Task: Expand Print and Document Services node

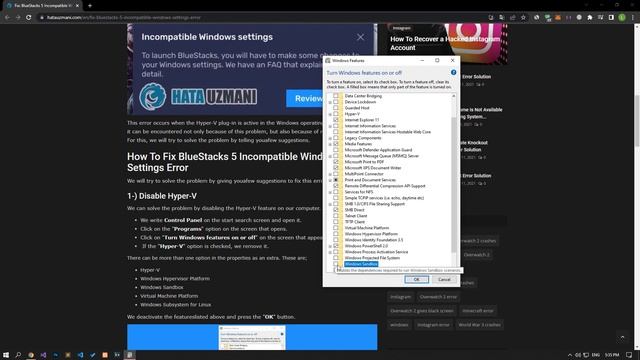Action: coord(330,180)
